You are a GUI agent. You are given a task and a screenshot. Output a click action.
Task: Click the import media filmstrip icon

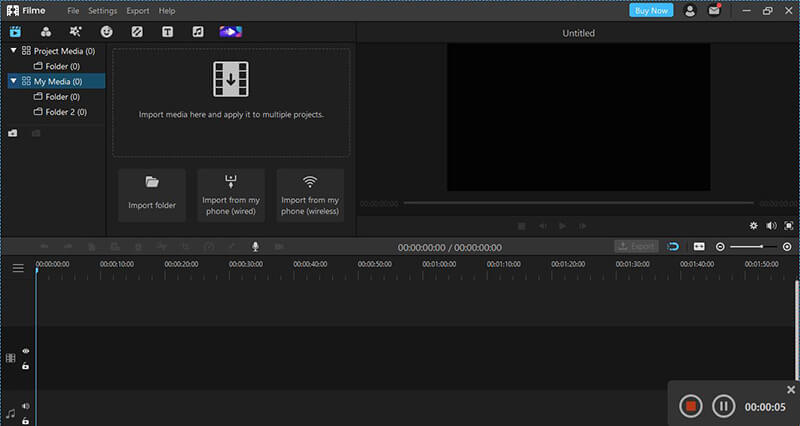231,79
